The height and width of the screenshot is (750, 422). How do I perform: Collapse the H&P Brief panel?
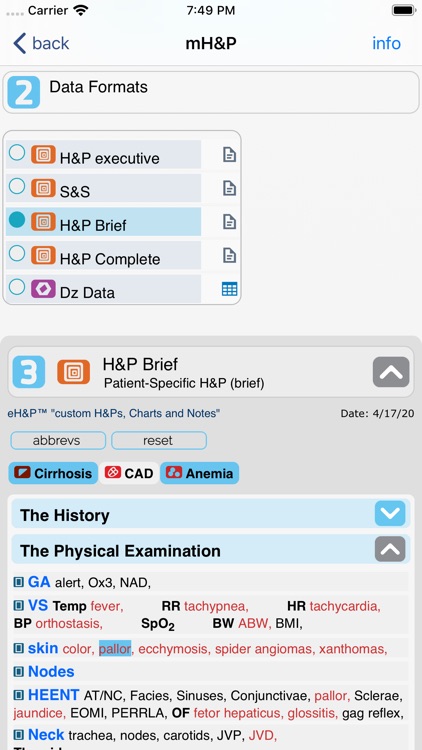point(391,372)
